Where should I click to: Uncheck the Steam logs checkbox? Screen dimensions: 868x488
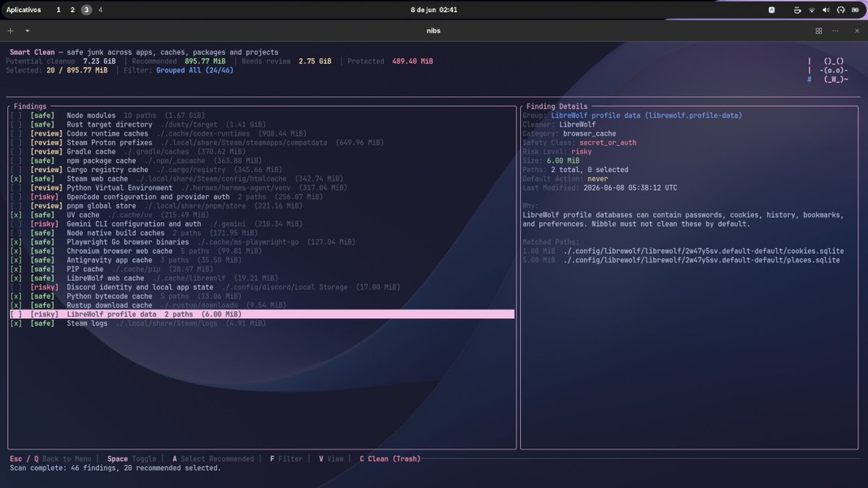[x=16, y=323]
